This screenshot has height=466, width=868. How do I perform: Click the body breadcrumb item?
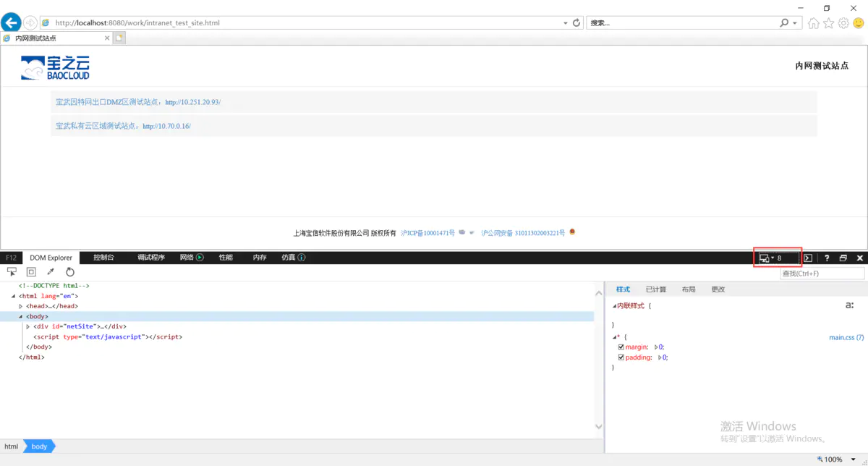pos(39,446)
